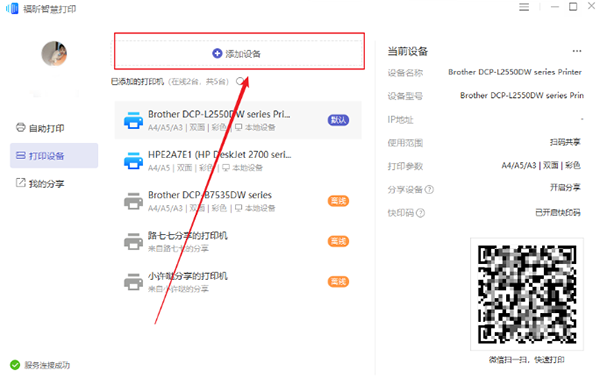Click the user avatar picture
The image size is (600, 385).
coord(54,54)
